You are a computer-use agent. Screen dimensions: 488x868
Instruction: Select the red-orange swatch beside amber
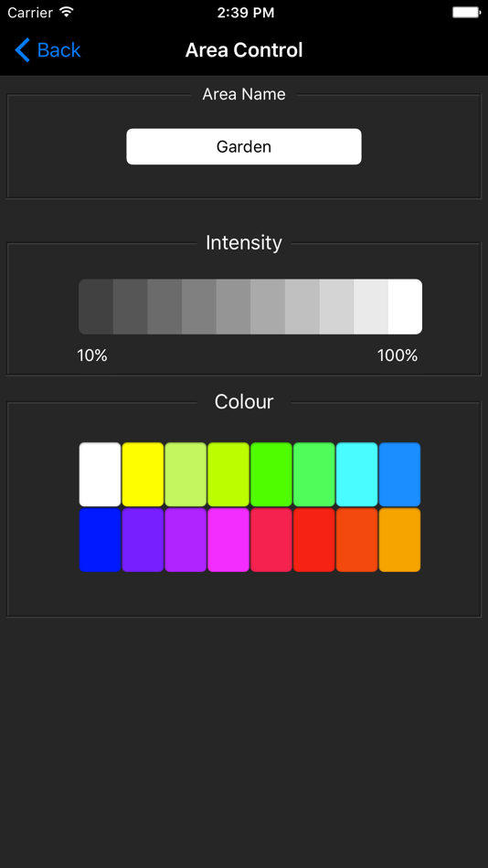coord(356,540)
